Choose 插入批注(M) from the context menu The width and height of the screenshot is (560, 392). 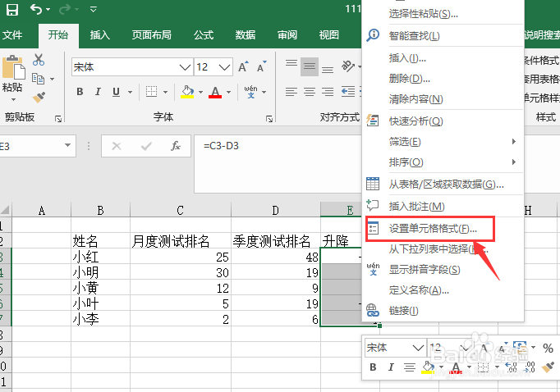443,206
